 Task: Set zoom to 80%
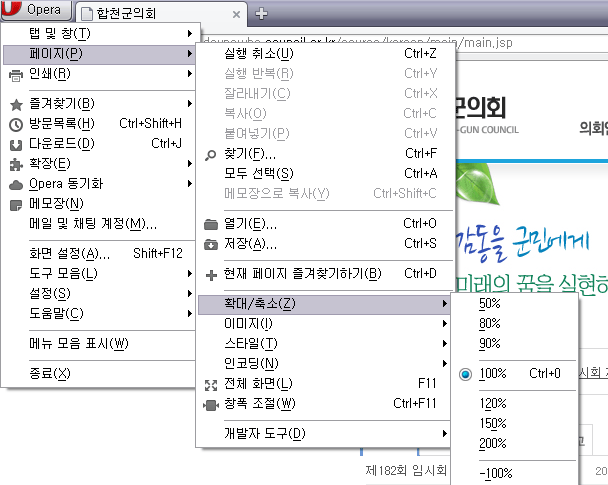[x=515, y=323]
